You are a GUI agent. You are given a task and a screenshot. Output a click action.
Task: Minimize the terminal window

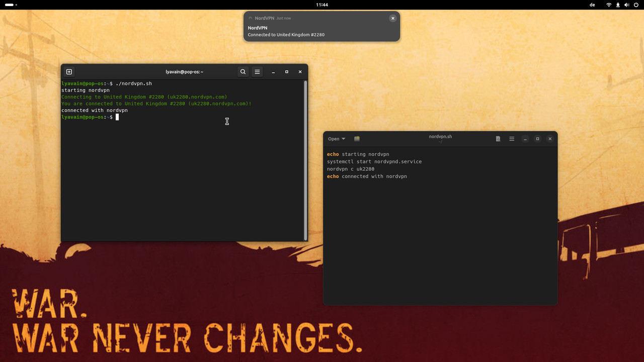(x=273, y=72)
